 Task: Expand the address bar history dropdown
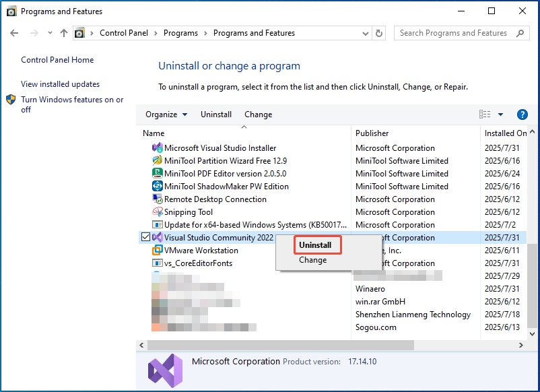[366, 34]
